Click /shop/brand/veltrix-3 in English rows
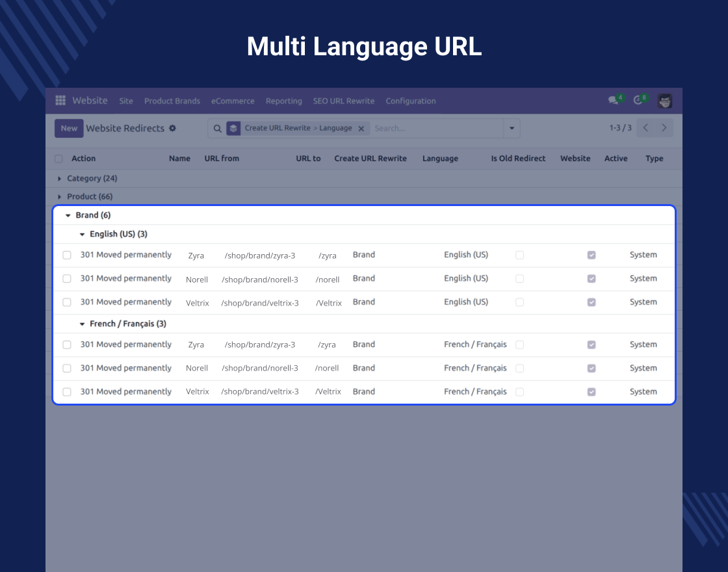Viewport: 728px width, 572px height. (260, 303)
